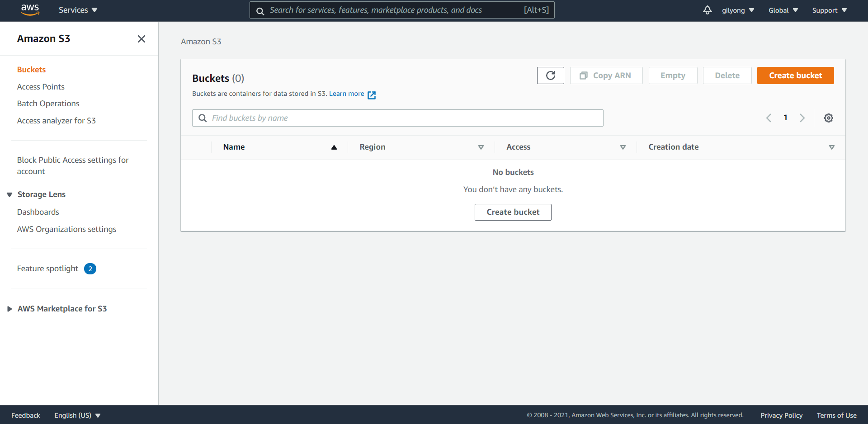Open Storage Lens Dashboards

(38, 212)
